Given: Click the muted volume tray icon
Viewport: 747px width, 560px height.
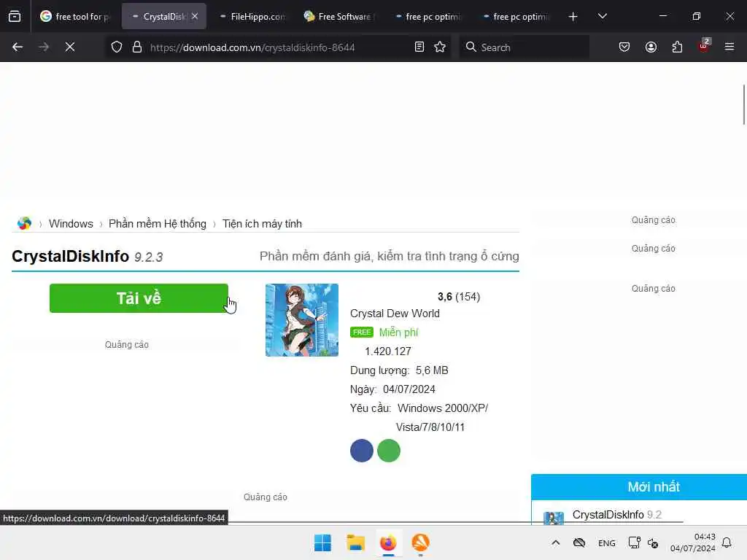Looking at the screenshot, I should pos(653,543).
